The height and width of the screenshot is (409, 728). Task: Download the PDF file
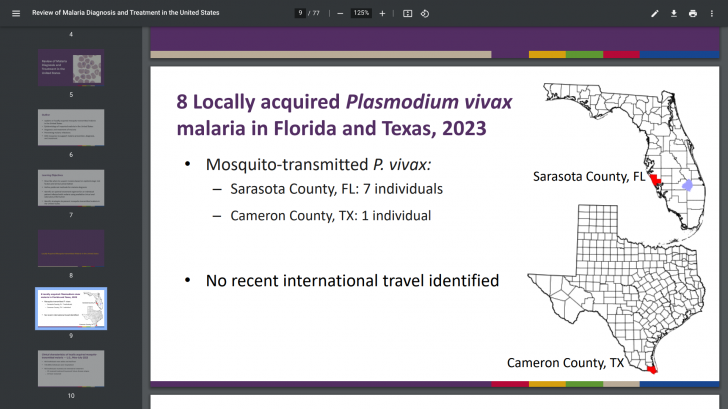coord(674,13)
